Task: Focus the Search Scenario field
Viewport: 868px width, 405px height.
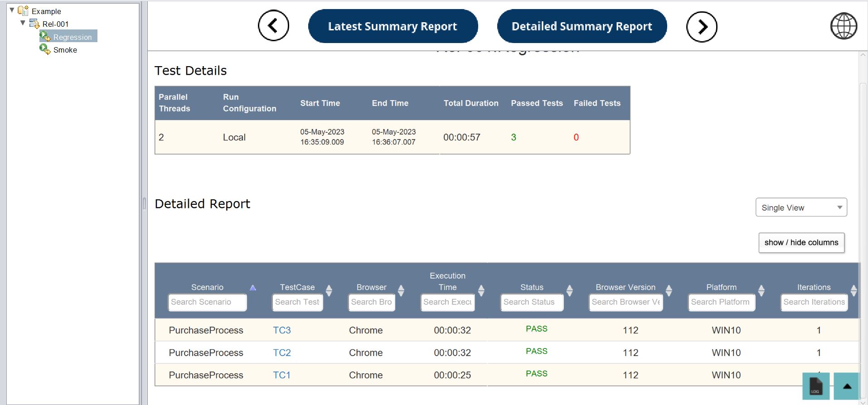Action: [207, 302]
